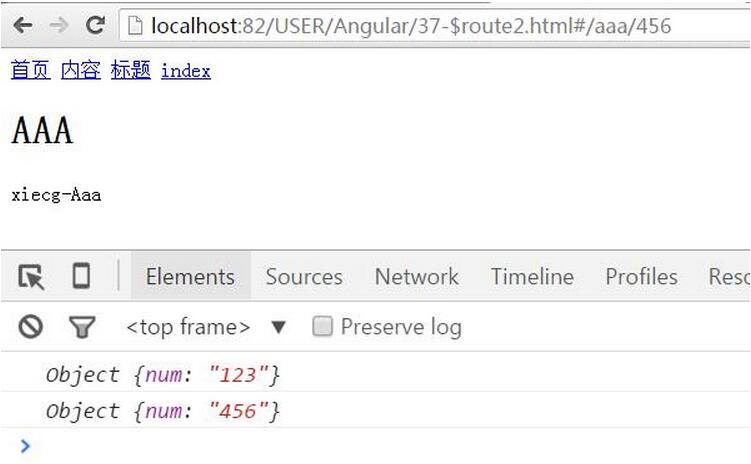Enable the Preserve log checkbox

click(x=322, y=327)
